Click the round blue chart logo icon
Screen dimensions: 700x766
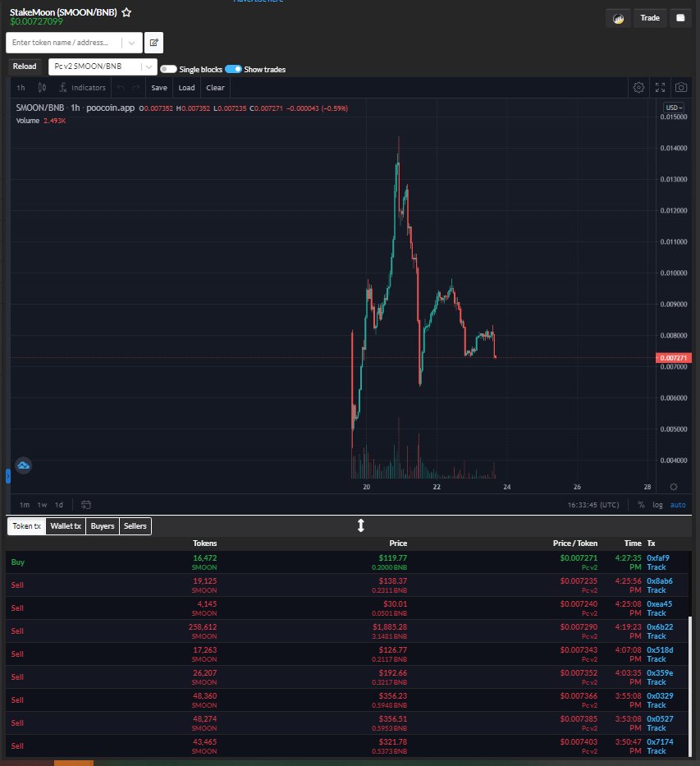(24, 466)
